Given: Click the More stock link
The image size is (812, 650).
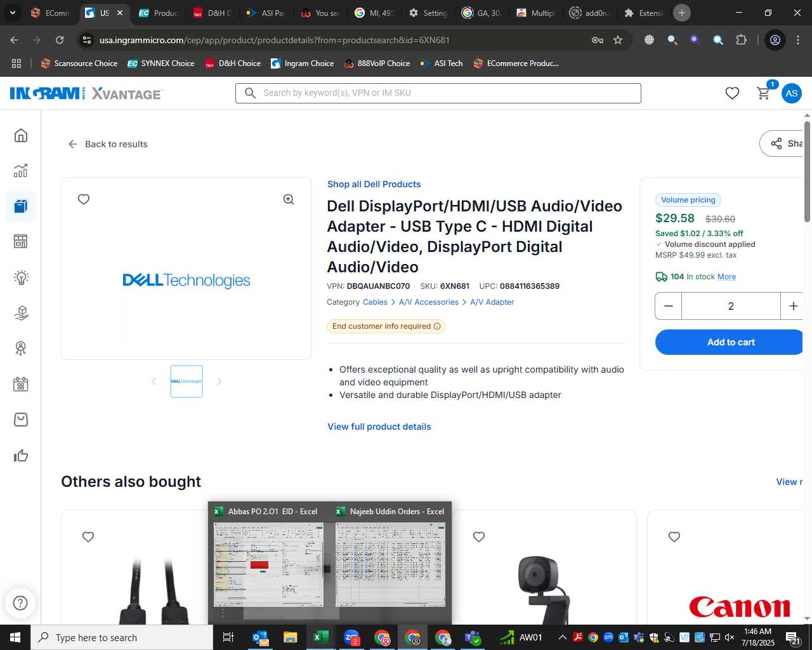Looking at the screenshot, I should 726,277.
